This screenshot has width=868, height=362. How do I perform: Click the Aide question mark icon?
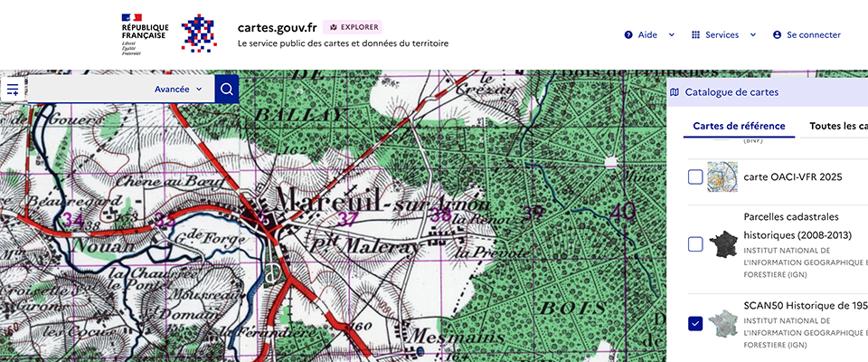[628, 35]
